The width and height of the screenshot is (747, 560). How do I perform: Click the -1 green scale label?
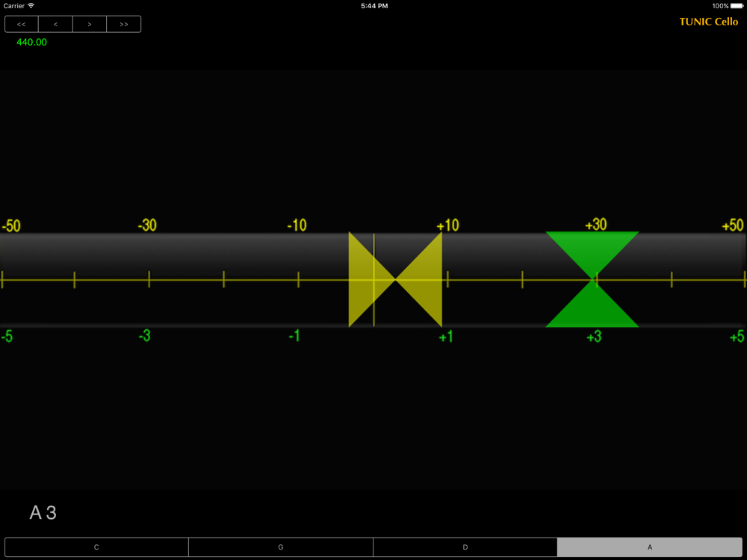pos(294,337)
